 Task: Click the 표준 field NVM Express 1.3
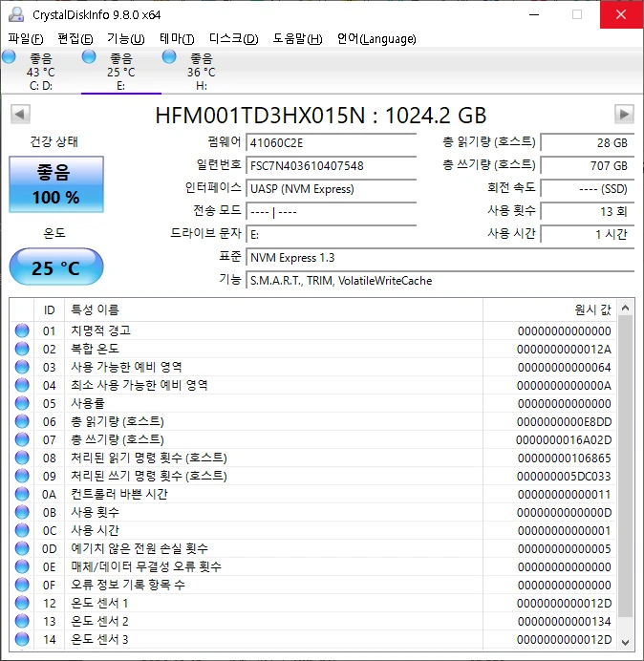tap(440, 258)
